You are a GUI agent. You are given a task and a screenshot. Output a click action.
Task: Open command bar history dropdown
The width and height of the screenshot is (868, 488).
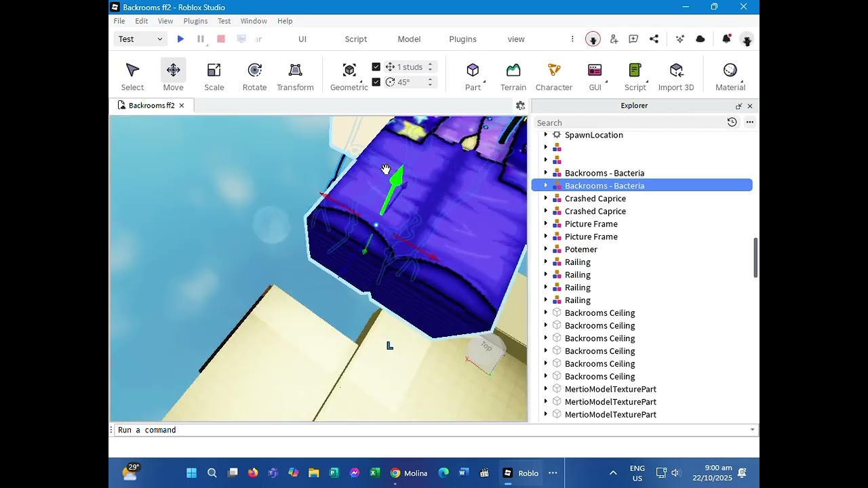tap(752, 430)
